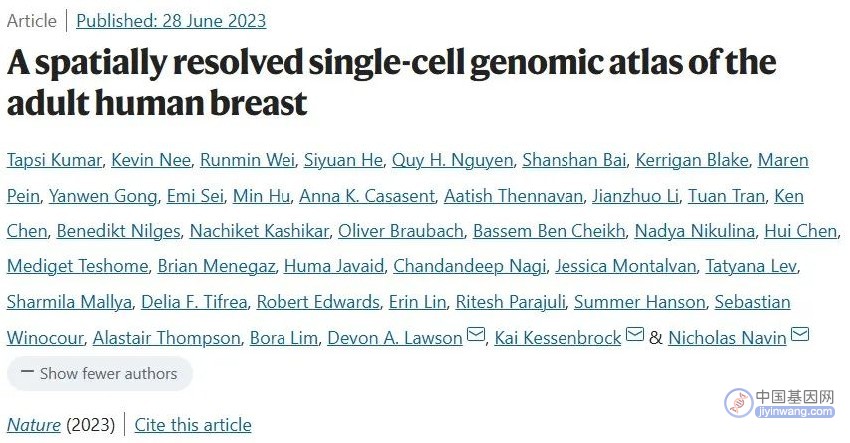Open the Nature journal link
850x443 pixels.
click(x=34, y=425)
